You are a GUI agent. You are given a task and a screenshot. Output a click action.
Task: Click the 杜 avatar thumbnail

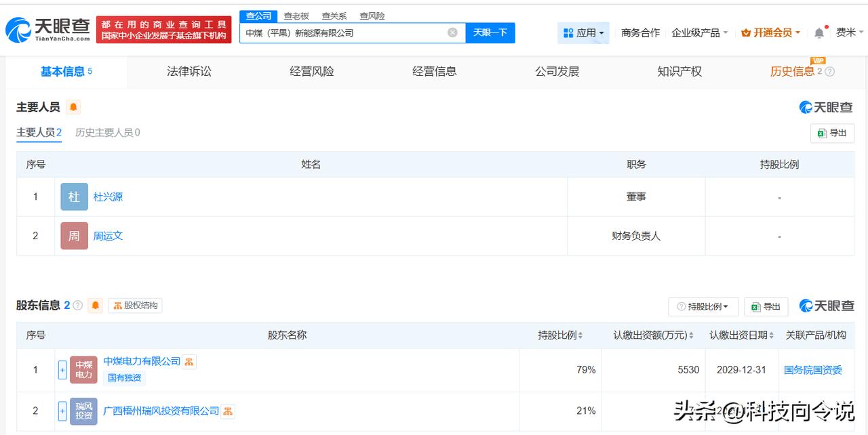(75, 196)
